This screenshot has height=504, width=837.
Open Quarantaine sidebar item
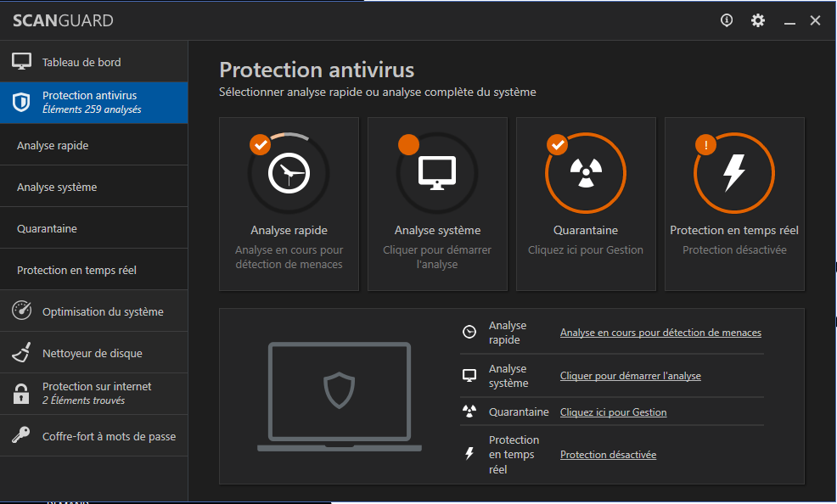94,228
